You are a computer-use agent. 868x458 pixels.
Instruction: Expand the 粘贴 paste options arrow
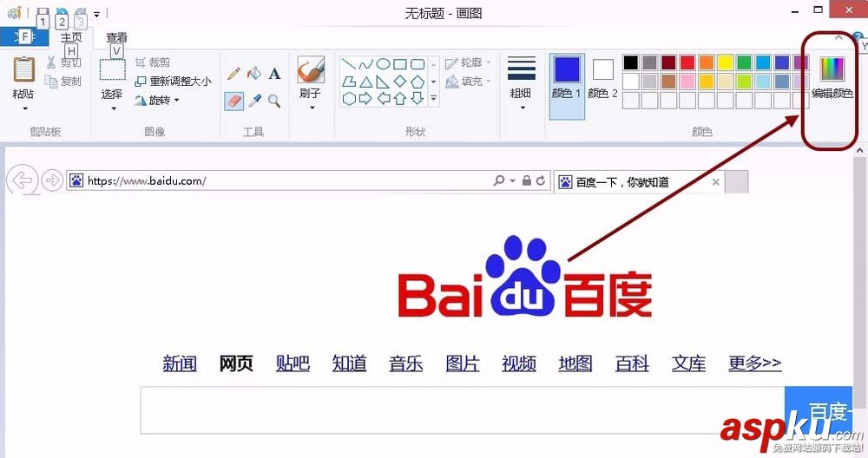click(x=24, y=108)
